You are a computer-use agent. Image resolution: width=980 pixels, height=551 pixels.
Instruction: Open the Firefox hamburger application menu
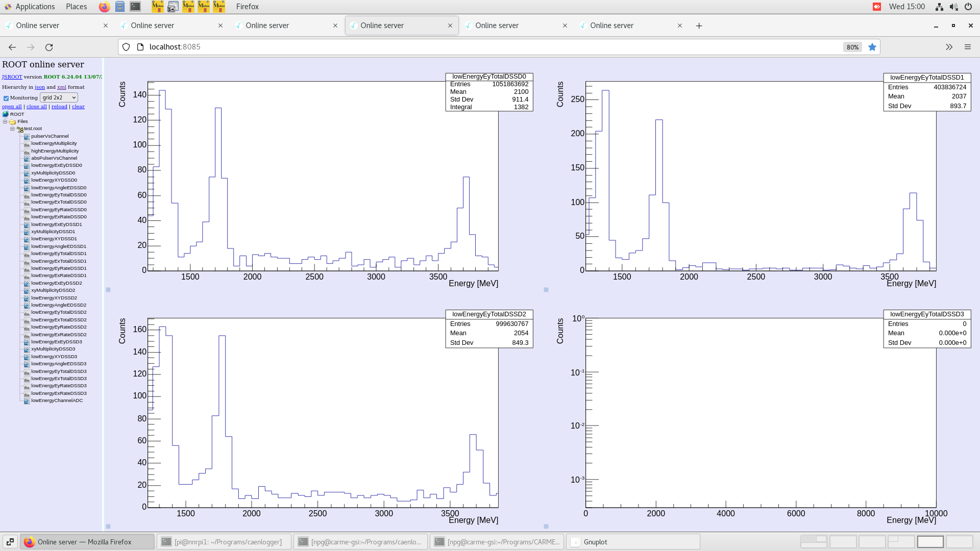[967, 47]
